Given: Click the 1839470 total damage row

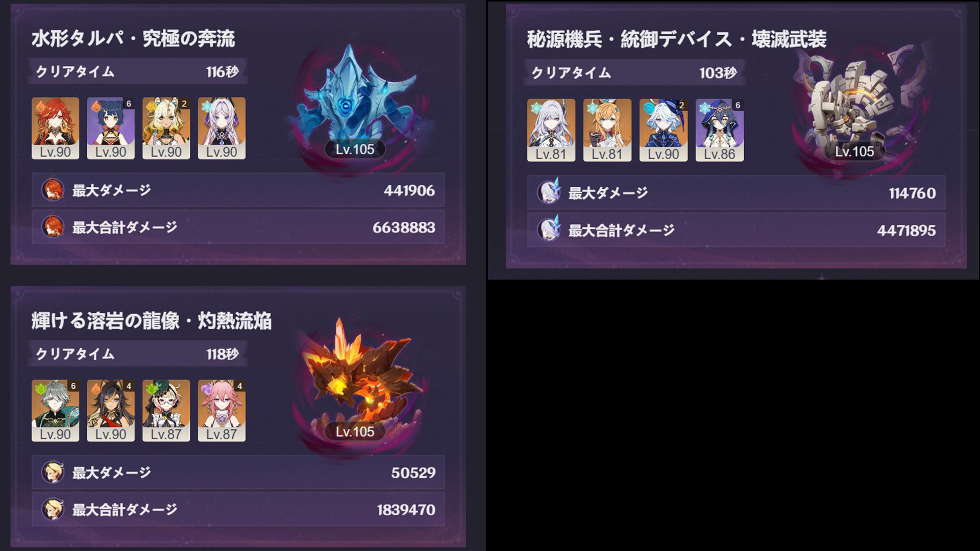Looking at the screenshot, I should [238, 509].
